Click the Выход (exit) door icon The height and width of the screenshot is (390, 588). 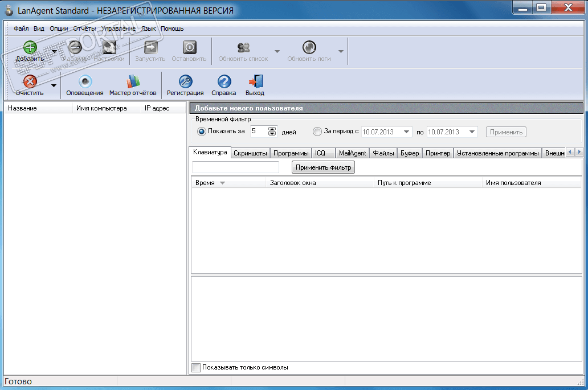pyautogui.click(x=255, y=81)
